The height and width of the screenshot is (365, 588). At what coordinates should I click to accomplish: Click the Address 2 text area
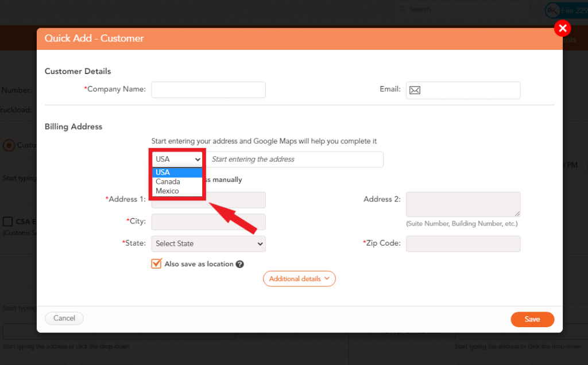[x=463, y=204]
